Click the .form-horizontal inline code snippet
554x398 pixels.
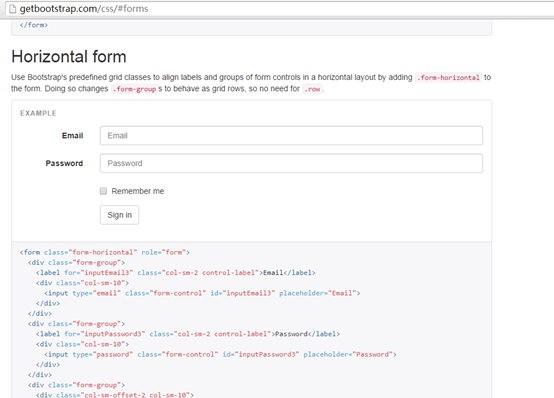click(448, 77)
